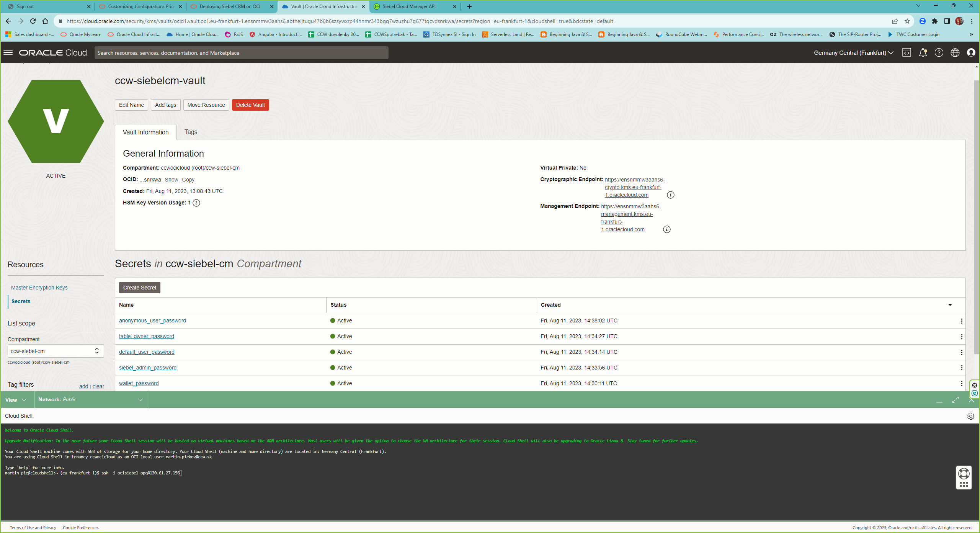Click Edit Name button
The width and height of the screenshot is (980, 533).
131,105
